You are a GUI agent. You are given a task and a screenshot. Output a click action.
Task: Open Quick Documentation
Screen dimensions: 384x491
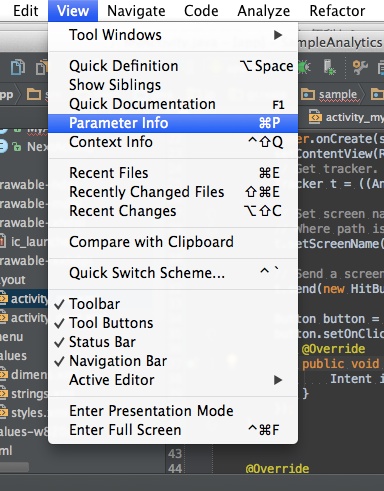tap(173, 104)
